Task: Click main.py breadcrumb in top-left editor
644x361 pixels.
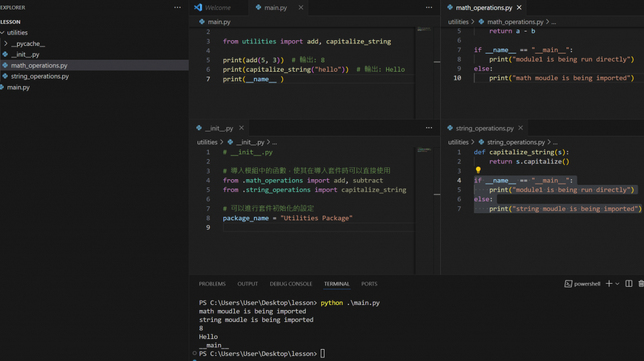Action: (219, 22)
